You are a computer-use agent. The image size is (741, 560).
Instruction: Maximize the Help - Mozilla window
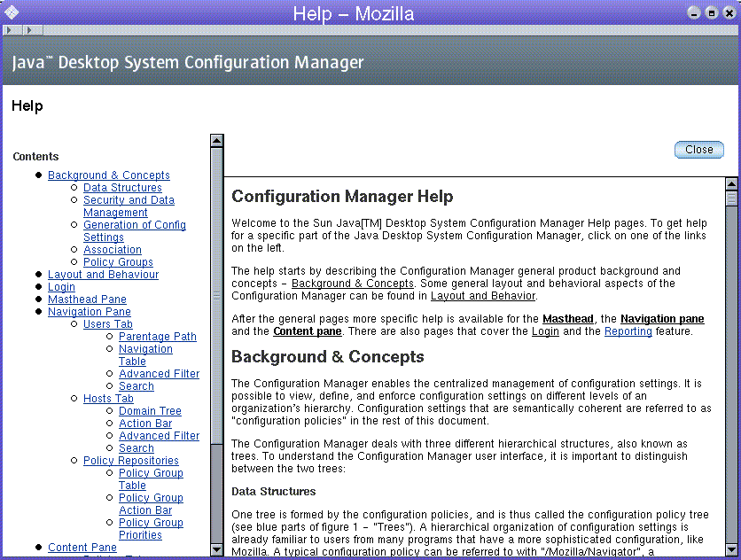coord(711,12)
